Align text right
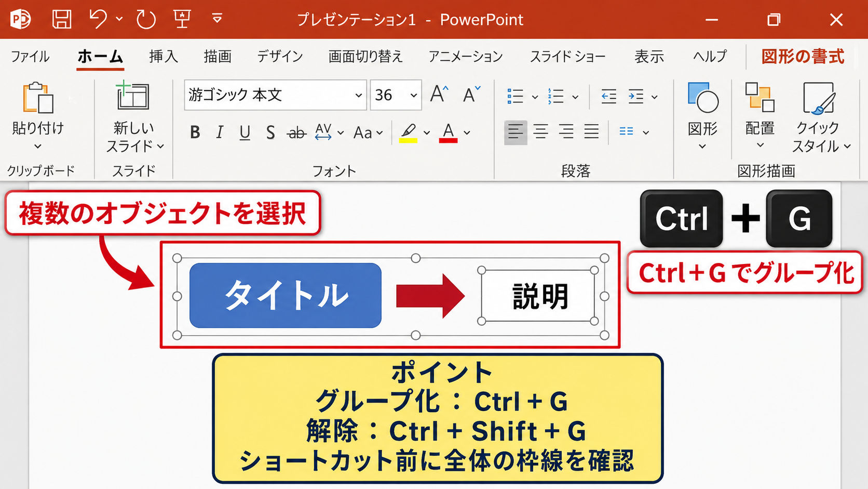Image resolution: width=868 pixels, height=489 pixels. coord(566,132)
